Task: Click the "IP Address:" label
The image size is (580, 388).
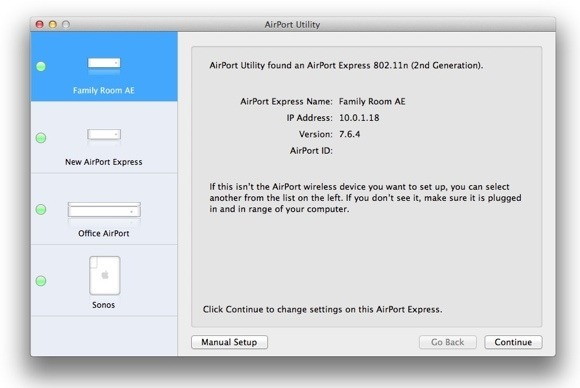Action: coord(310,118)
